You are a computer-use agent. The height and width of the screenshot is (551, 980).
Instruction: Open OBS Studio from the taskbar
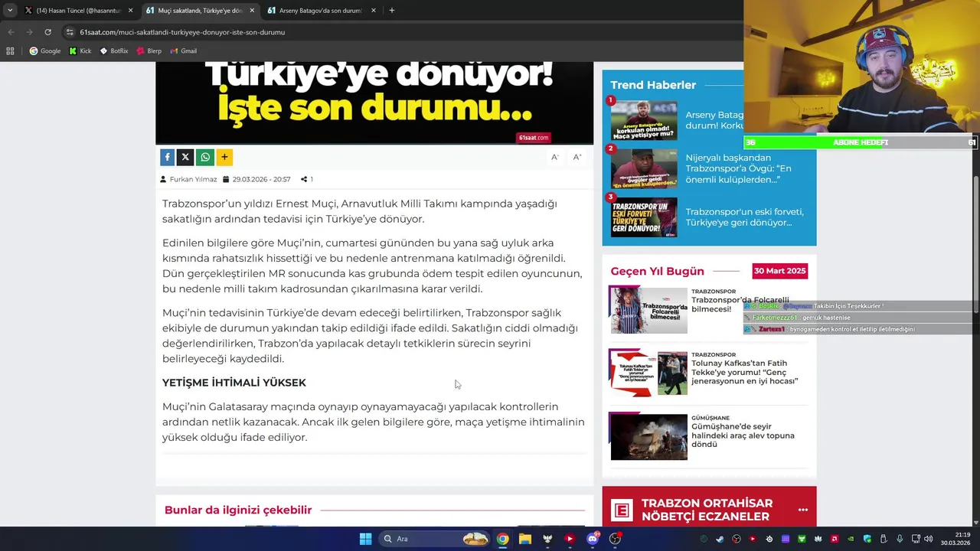615,539
